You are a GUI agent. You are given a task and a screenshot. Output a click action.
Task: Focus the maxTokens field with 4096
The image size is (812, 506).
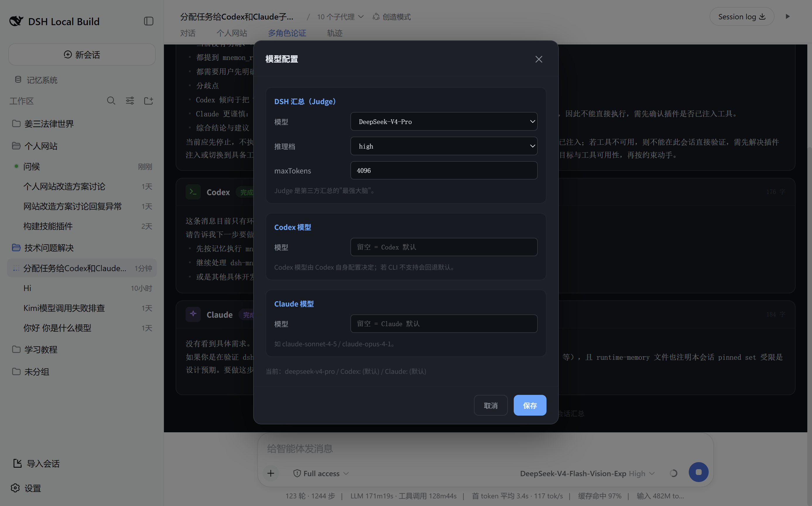(444, 170)
